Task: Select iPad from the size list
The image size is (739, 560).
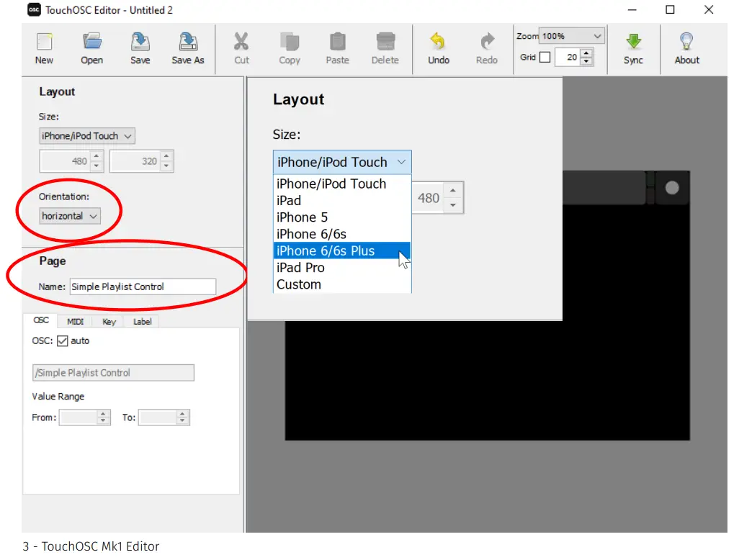Action: [x=342, y=201]
